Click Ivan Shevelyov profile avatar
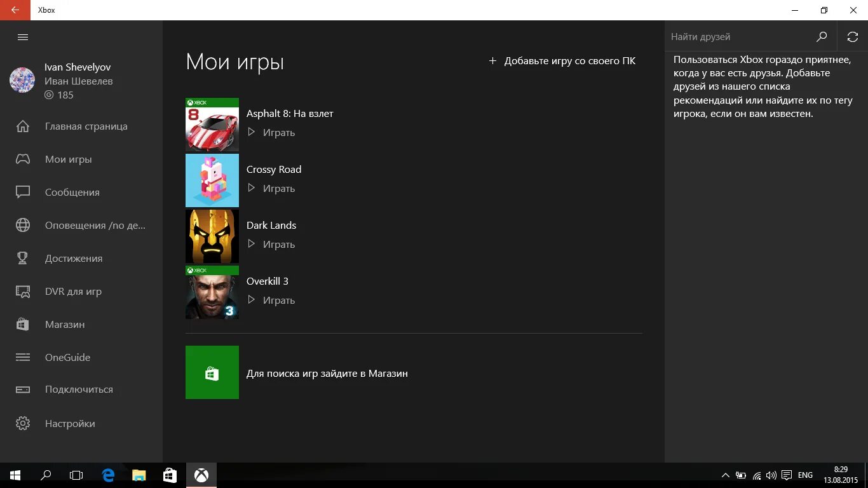Viewport: 868px width, 488px height. pos(22,80)
